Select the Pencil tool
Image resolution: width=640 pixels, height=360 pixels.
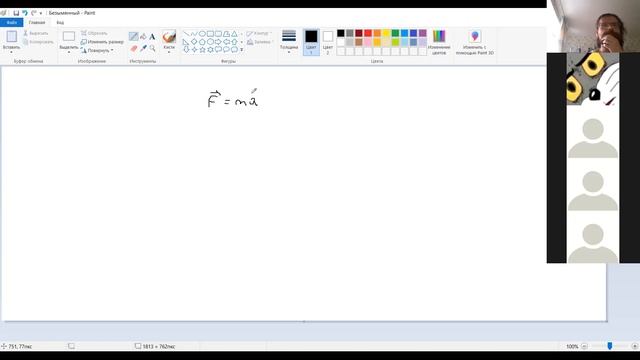coord(133,36)
